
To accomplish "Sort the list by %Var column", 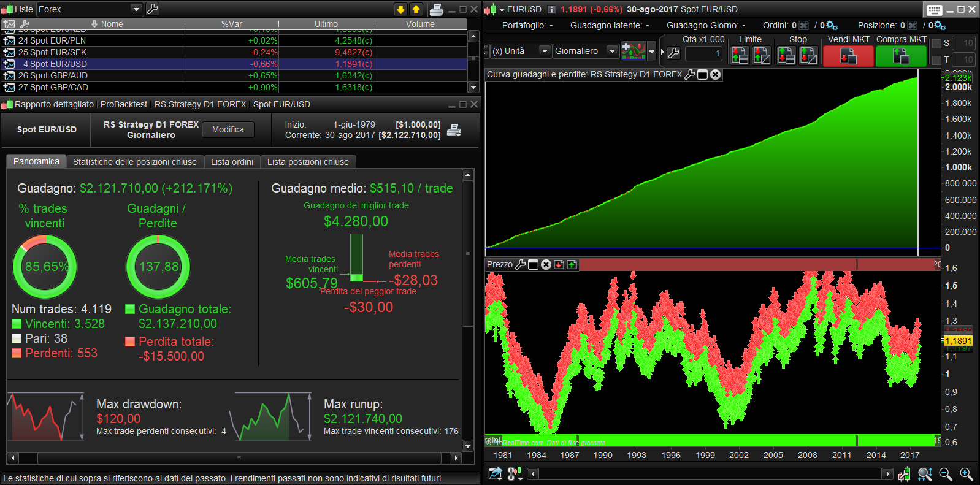I will tap(232, 24).
